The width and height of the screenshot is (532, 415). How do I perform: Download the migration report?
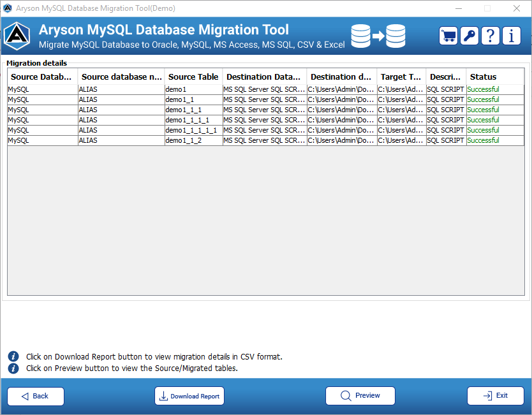(x=189, y=396)
